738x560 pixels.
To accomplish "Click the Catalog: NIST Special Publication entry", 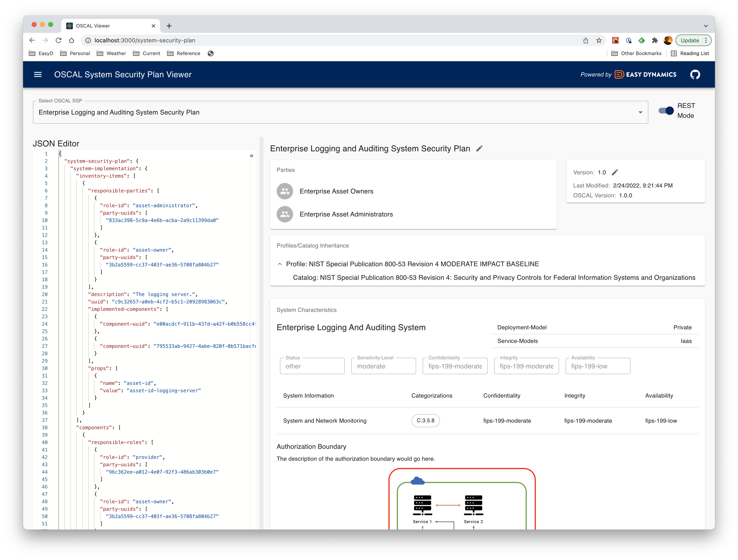I will (x=494, y=278).
